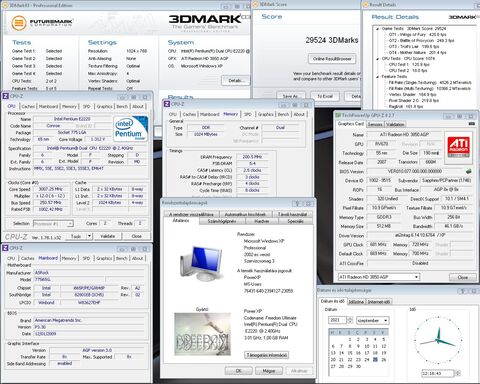Click the ATI Radeon logo in GPU-Z
This screenshot has height=384, width=480.
pyautogui.click(x=458, y=147)
